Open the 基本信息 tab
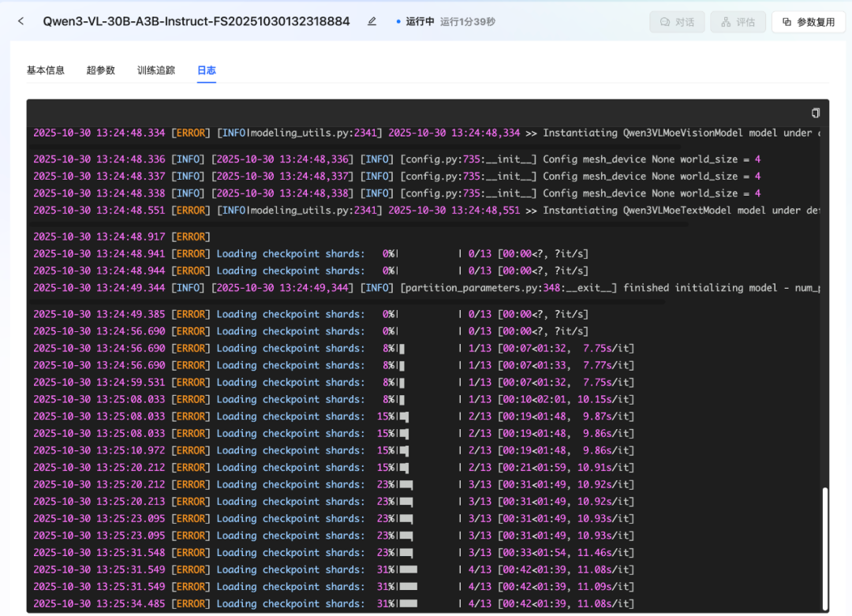 click(46, 70)
